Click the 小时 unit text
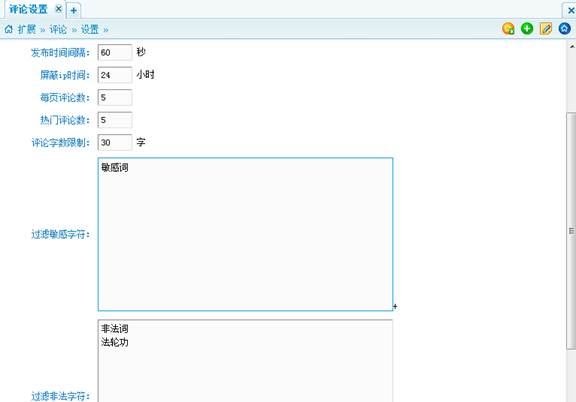 tap(145, 75)
